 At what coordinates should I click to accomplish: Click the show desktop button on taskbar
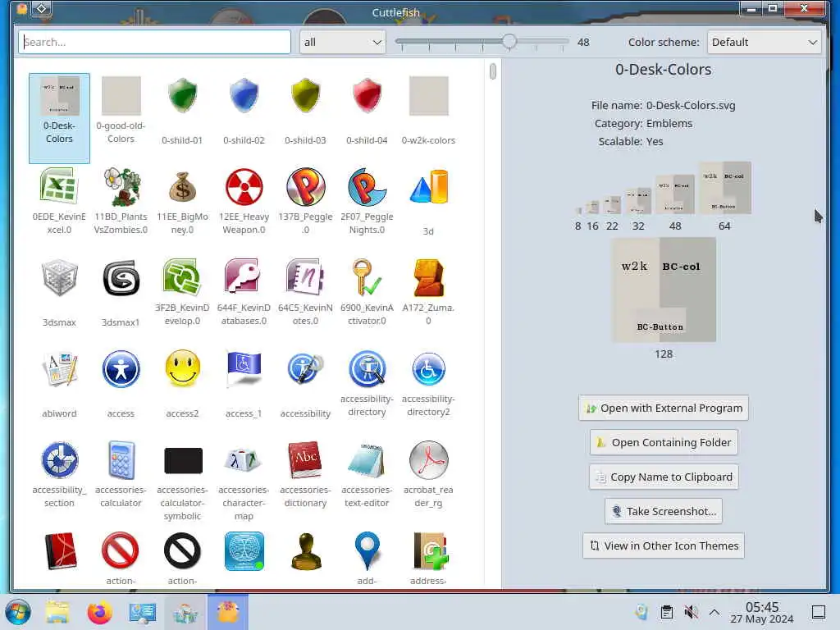pyautogui.click(x=818, y=612)
